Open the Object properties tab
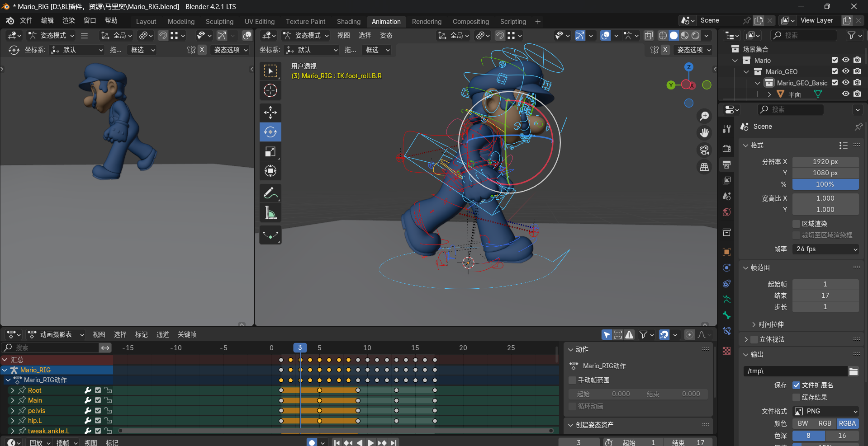Viewport: 868px width, 446px height. click(727, 252)
